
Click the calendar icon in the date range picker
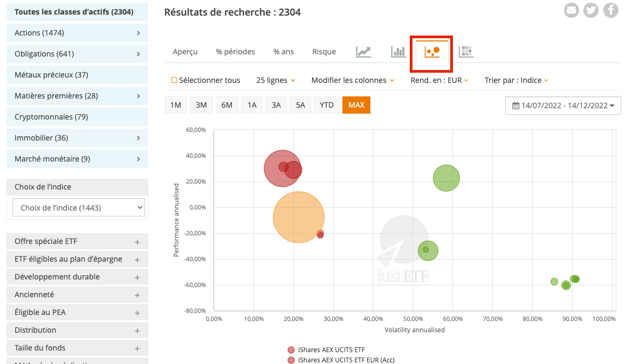tap(515, 105)
